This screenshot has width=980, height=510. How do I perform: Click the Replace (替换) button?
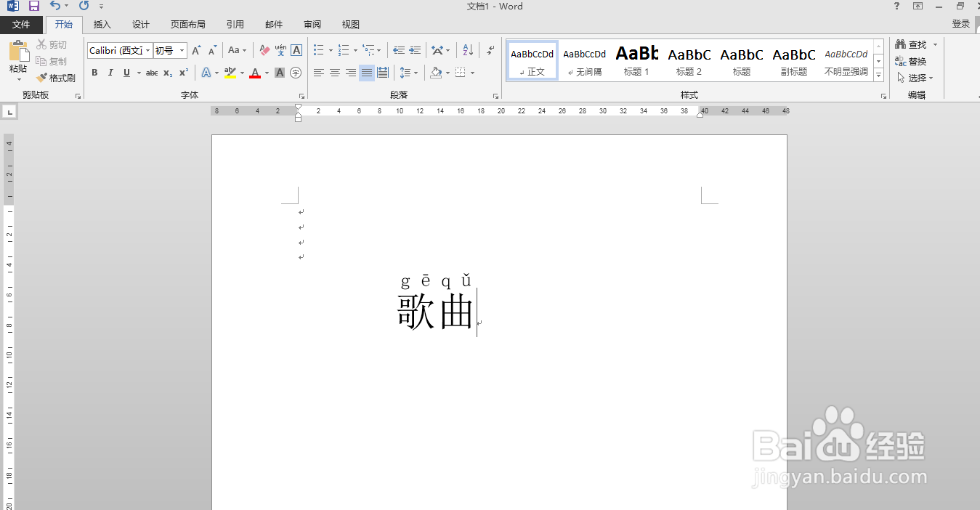point(911,62)
